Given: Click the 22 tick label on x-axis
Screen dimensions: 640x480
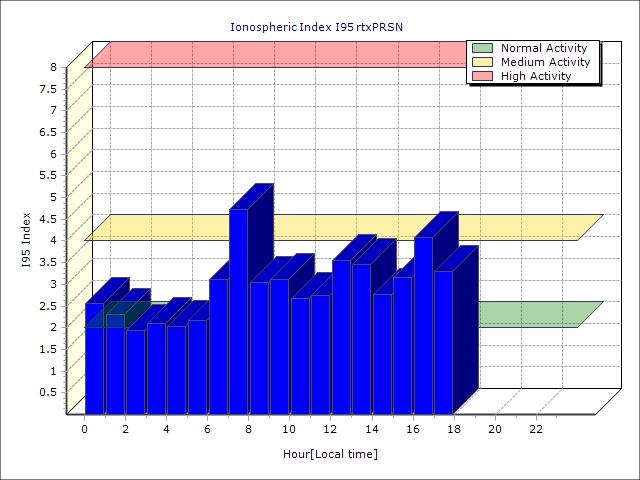Looking at the screenshot, I should pos(536,429).
